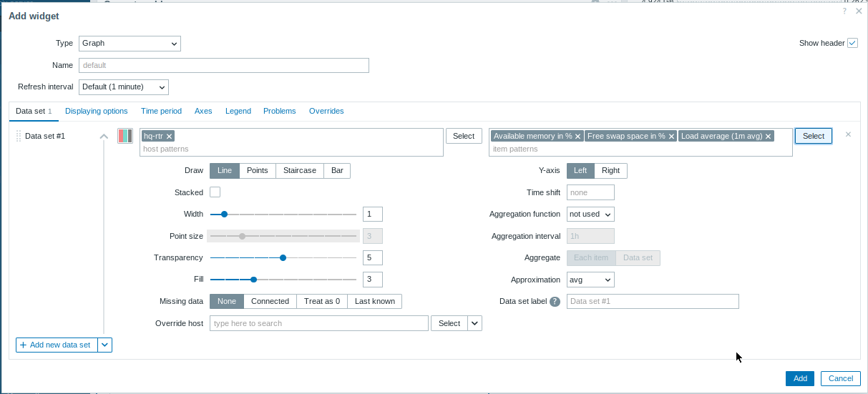Open the data set color picker swatch
Image resolution: width=868 pixels, height=394 pixels.
(125, 136)
